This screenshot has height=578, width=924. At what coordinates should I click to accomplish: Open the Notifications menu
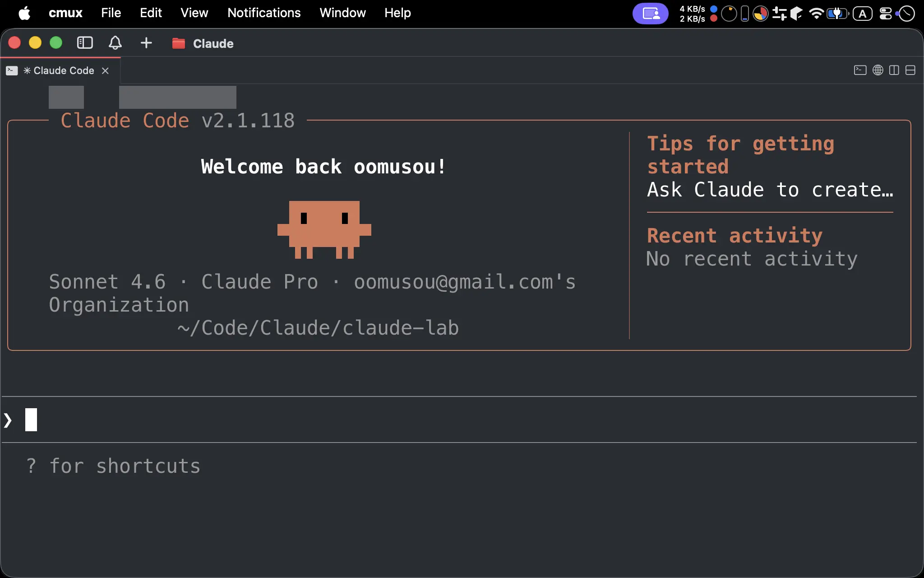pyautogui.click(x=264, y=13)
